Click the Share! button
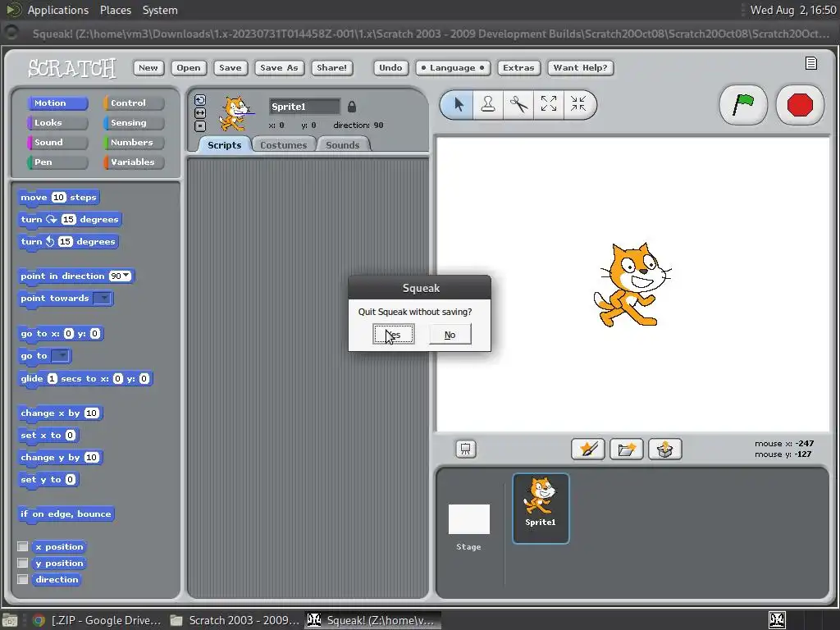Screen dimensions: 840x630 pos(331,67)
